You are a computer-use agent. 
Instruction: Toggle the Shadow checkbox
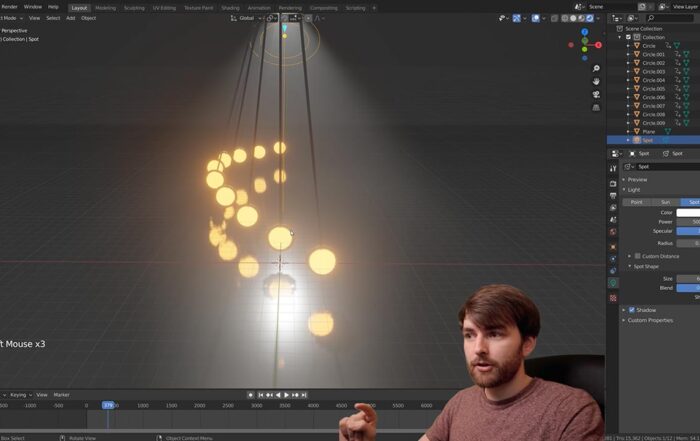[632, 310]
